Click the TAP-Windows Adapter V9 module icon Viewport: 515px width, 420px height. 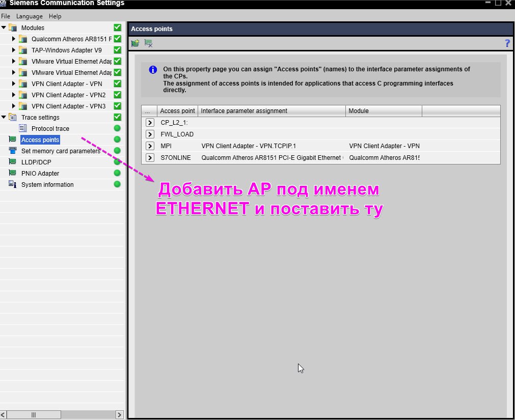pos(23,50)
